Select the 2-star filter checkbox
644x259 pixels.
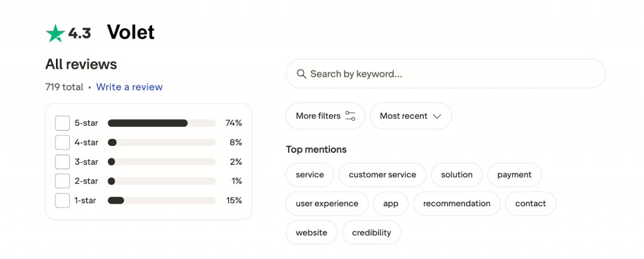coord(62,181)
